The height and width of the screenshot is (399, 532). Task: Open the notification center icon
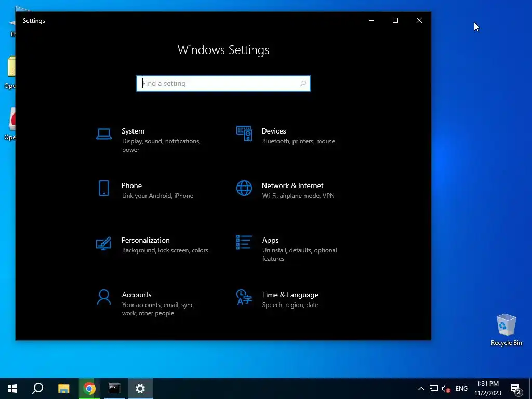(516, 389)
